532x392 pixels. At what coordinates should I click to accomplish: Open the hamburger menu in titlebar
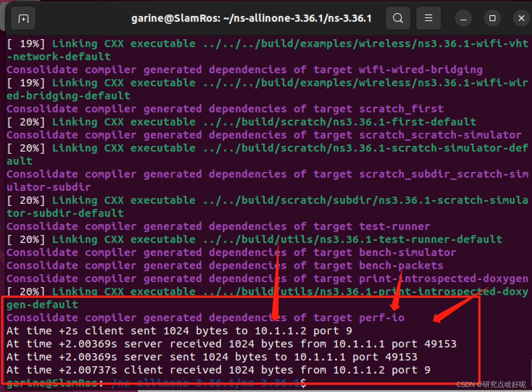pyautogui.click(x=428, y=18)
